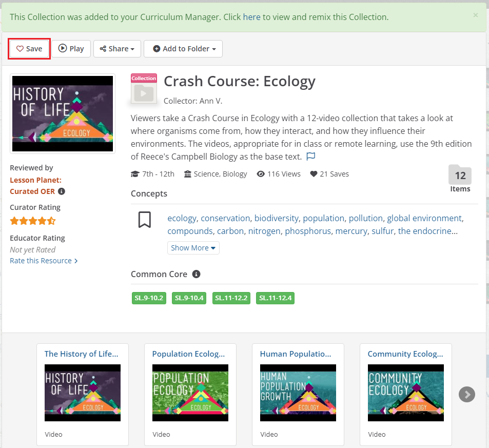Click the History of Life carousel thumbnail
The width and height of the screenshot is (489, 448).
click(83, 393)
